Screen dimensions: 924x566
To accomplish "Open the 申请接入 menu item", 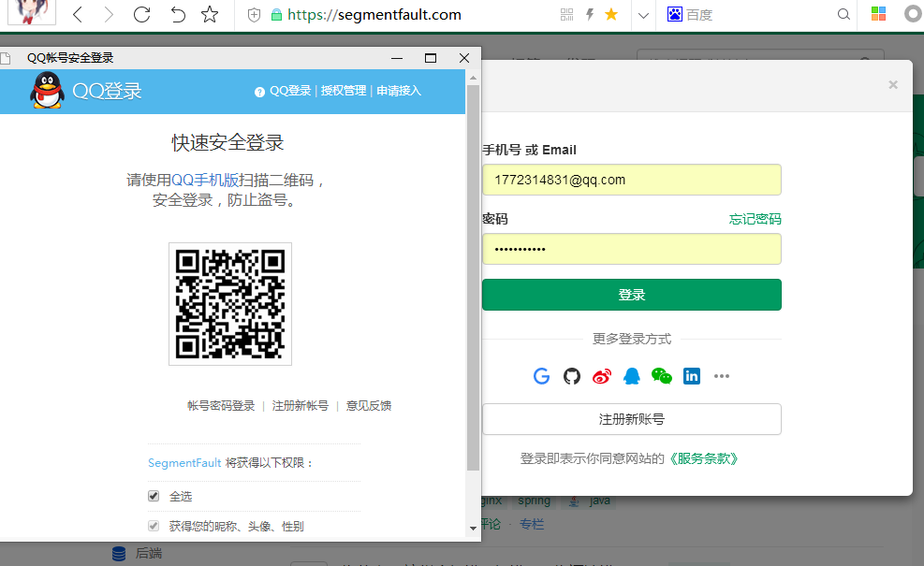I will (400, 91).
